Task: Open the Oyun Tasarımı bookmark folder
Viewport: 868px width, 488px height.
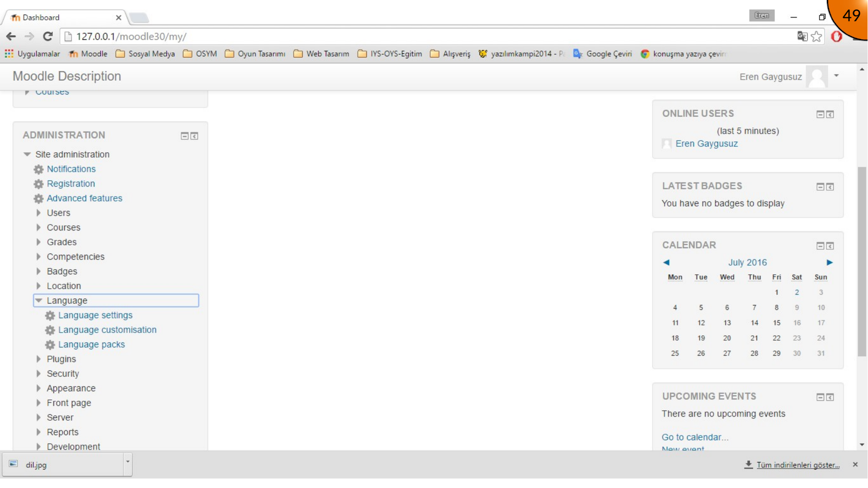Action: (x=255, y=54)
